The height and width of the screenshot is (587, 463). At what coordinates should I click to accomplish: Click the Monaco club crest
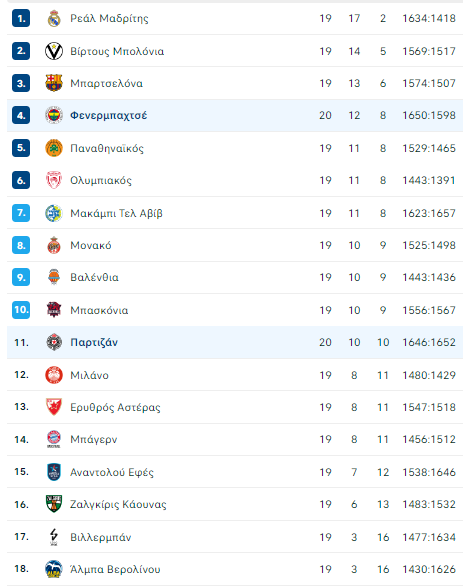pyautogui.click(x=54, y=245)
